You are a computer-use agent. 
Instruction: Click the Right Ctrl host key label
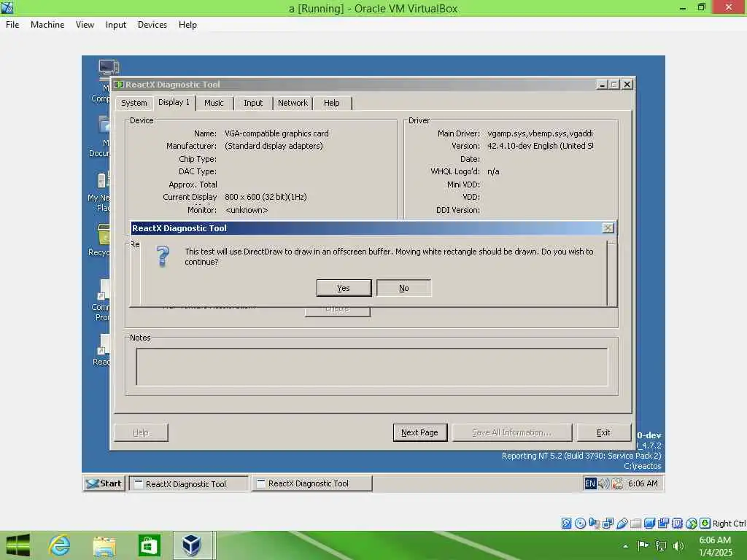tap(729, 524)
